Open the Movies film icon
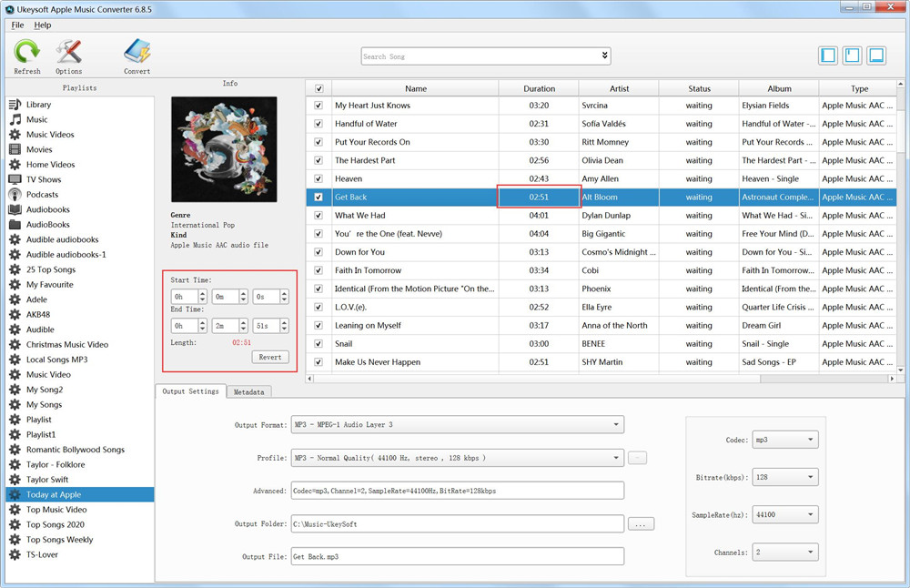The width and height of the screenshot is (910, 588). tap(15, 149)
